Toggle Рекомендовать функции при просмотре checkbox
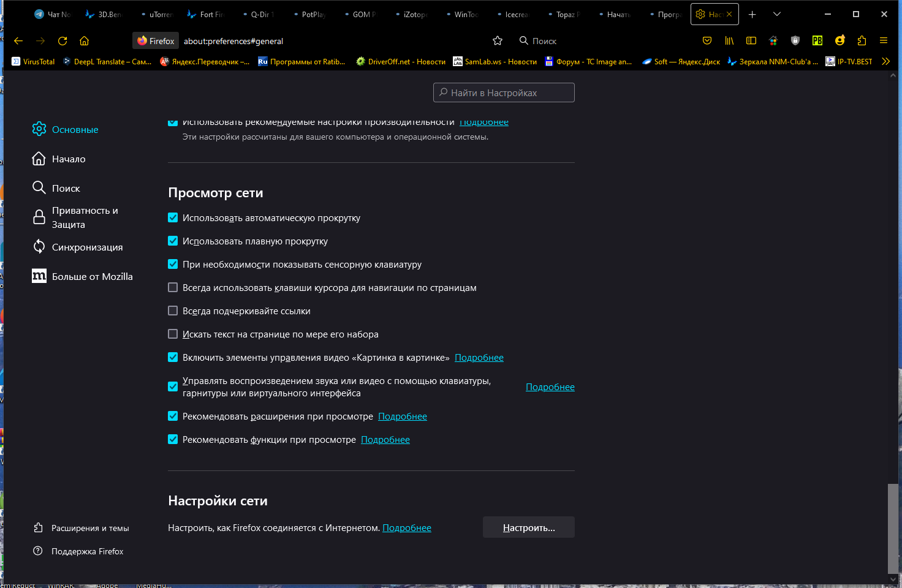The width and height of the screenshot is (902, 588). coord(173,439)
